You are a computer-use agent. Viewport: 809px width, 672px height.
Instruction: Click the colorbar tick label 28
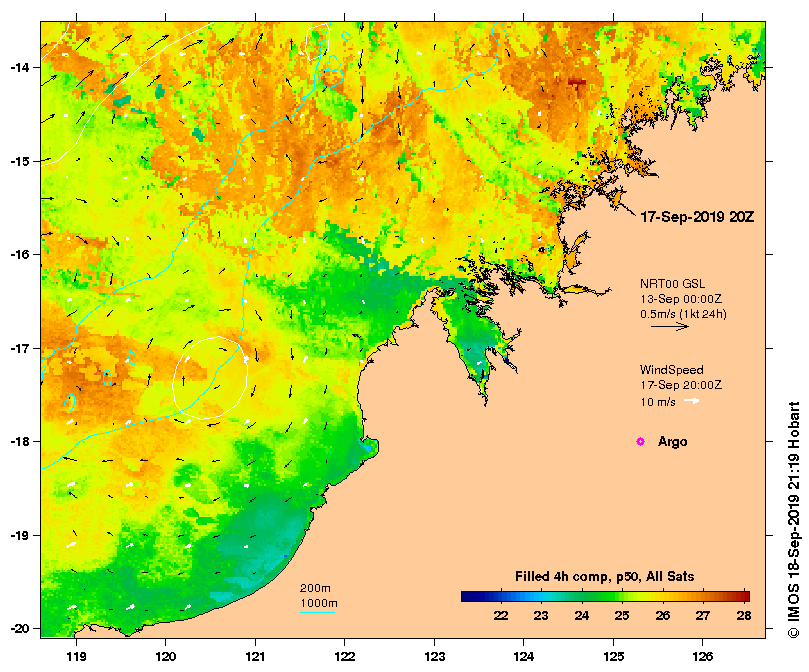pyautogui.click(x=743, y=615)
